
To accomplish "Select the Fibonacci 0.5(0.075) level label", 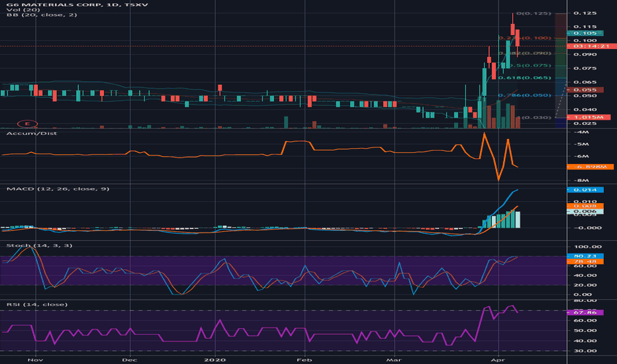I will click(530, 66).
